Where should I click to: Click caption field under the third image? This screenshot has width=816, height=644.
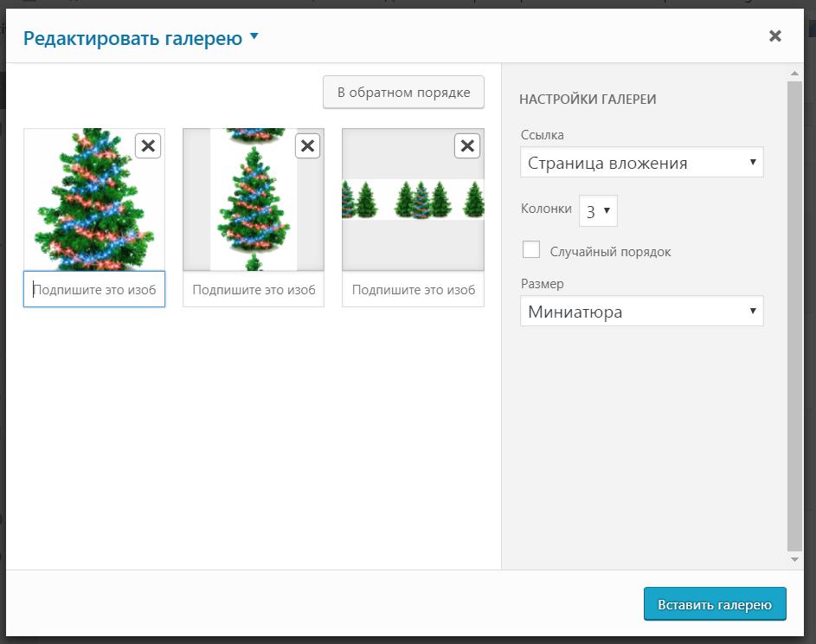[413, 290]
